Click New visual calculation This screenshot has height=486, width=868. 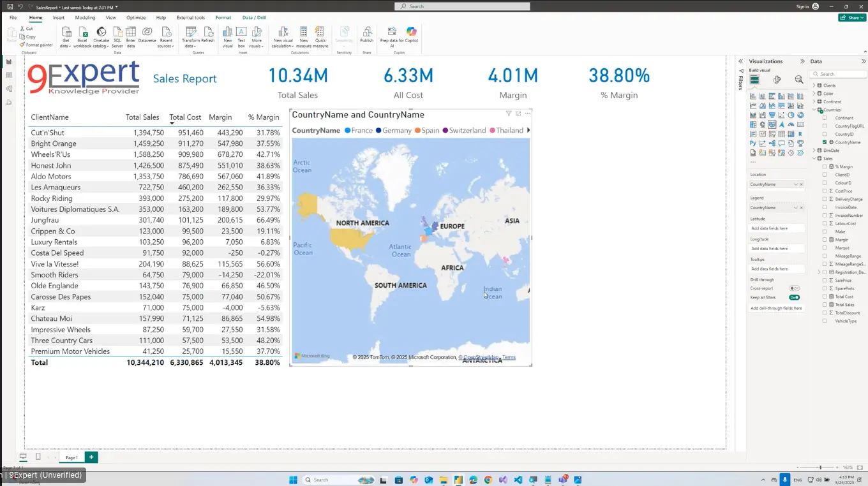coord(283,37)
